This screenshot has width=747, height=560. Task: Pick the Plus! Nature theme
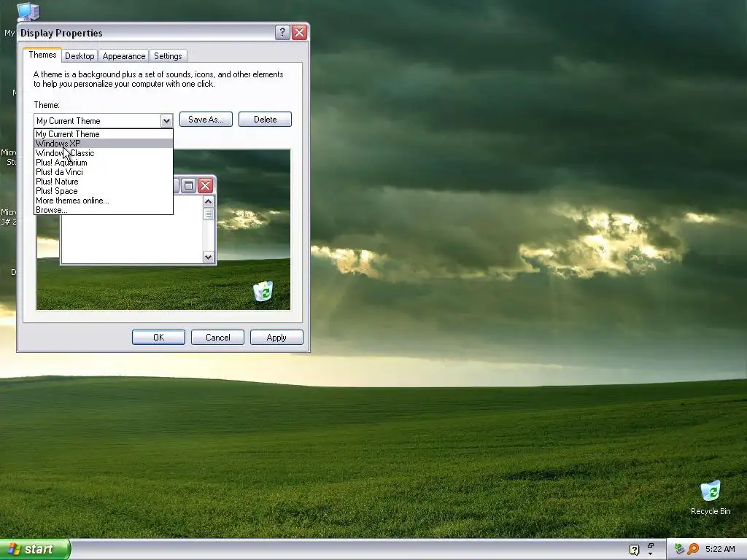point(104,182)
